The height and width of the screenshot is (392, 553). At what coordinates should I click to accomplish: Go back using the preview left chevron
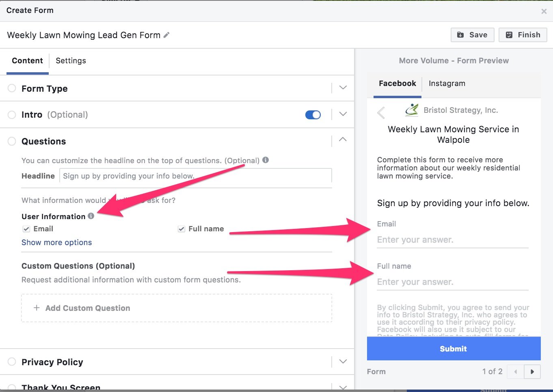(x=381, y=112)
